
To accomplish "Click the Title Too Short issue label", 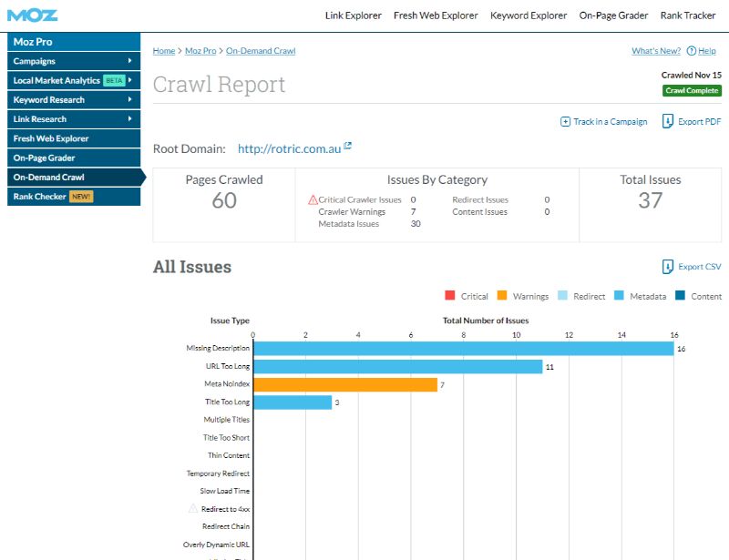I will (226, 438).
